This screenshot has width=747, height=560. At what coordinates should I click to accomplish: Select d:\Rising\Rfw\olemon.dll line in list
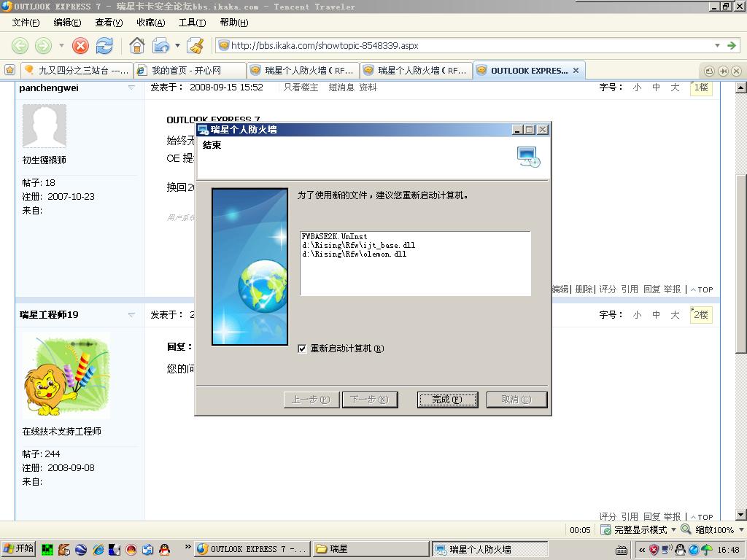355,254
